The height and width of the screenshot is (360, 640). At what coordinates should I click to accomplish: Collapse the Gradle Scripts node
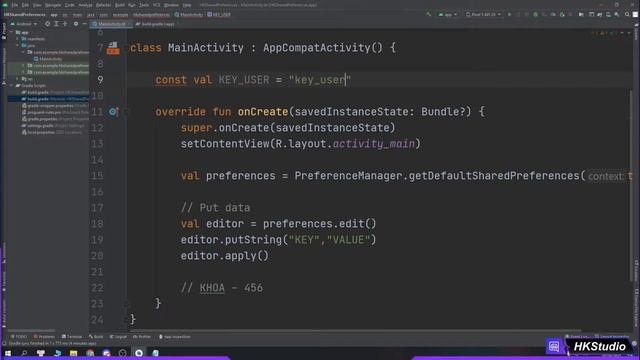[12, 86]
